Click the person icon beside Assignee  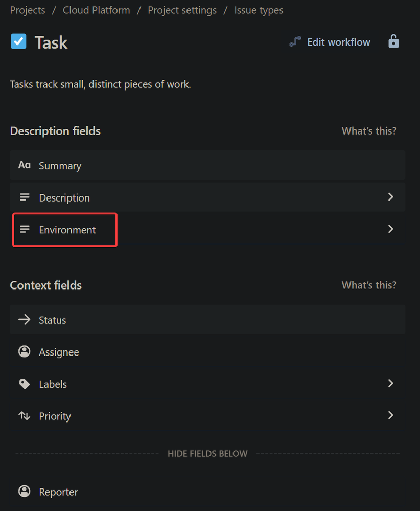tap(25, 351)
